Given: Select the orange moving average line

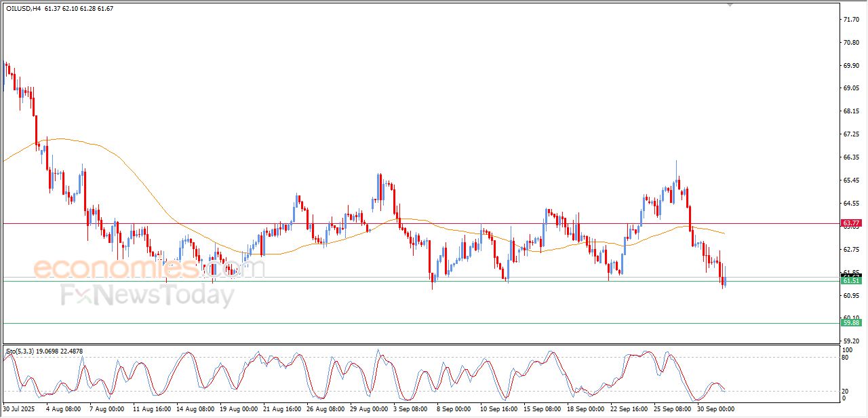Looking at the screenshot, I should pyautogui.click(x=102, y=147).
